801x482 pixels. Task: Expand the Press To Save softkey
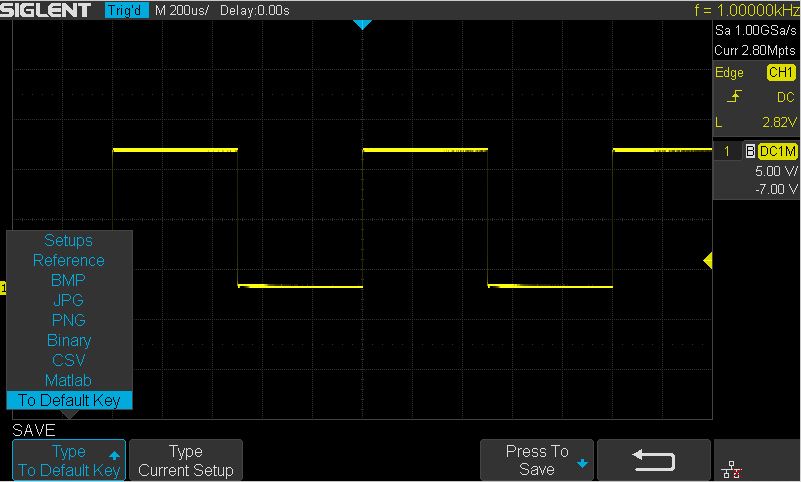tap(537, 460)
